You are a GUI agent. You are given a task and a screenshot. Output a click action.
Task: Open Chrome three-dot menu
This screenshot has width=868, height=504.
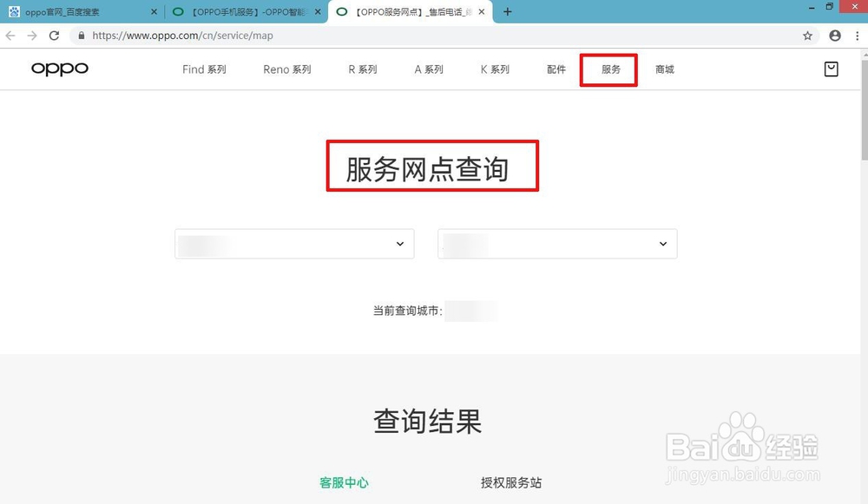[857, 36]
